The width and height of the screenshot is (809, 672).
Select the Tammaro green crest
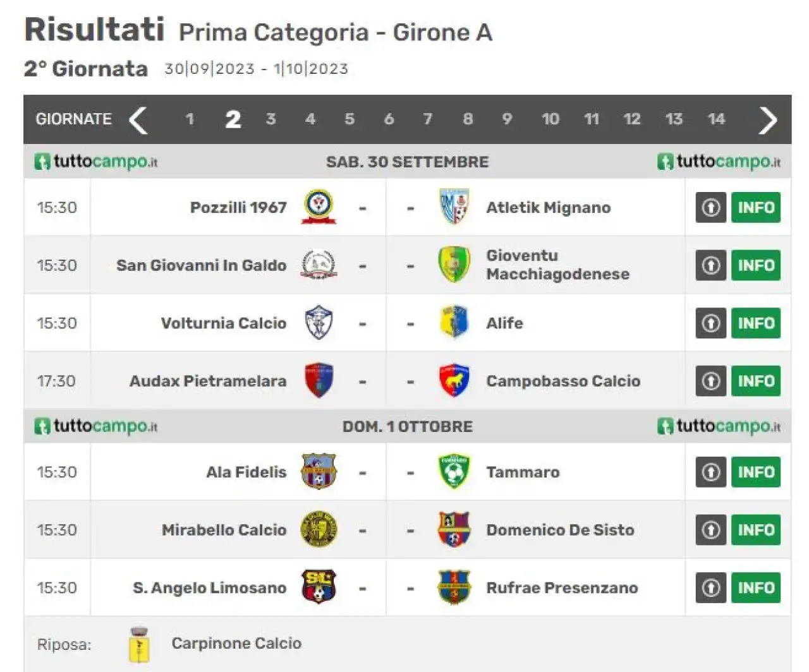coord(454,472)
